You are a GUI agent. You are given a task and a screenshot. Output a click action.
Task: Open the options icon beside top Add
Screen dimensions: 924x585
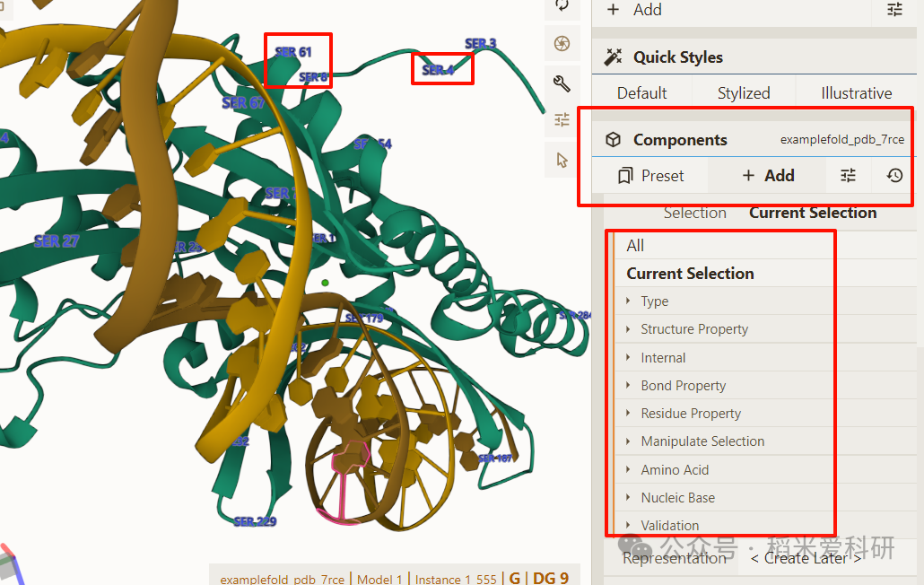(x=894, y=10)
